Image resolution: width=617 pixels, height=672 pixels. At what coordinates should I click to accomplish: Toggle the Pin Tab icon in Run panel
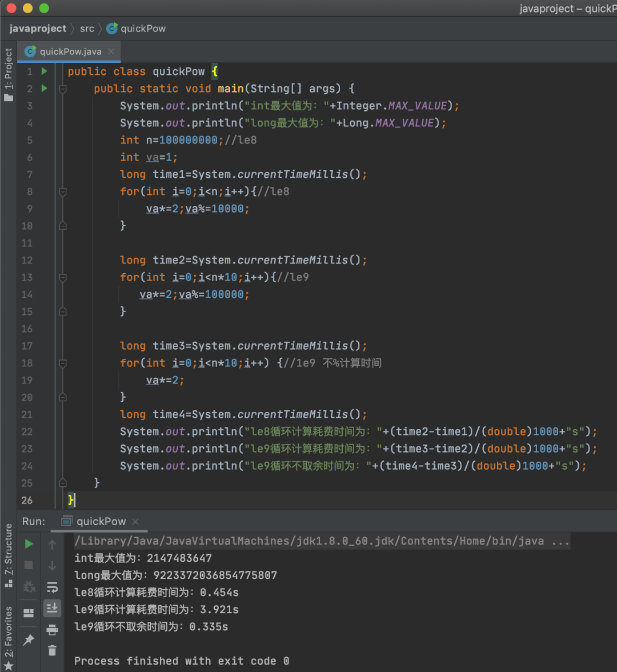click(x=29, y=639)
